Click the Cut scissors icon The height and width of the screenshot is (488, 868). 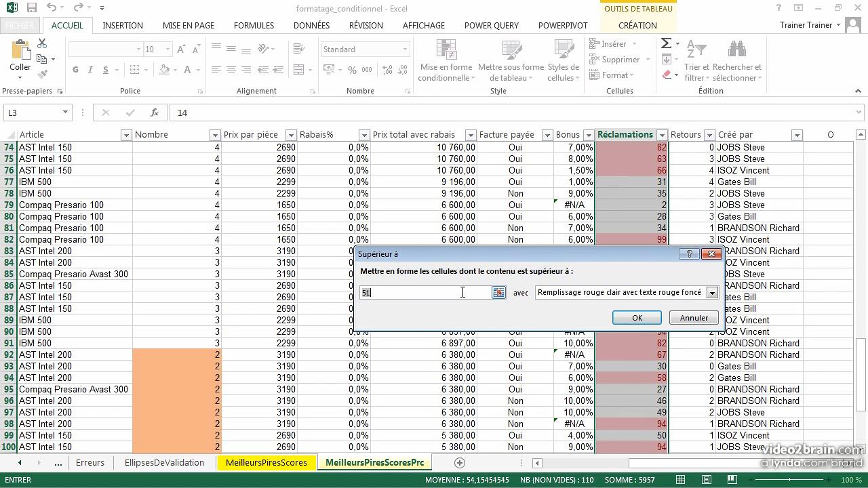coord(42,43)
